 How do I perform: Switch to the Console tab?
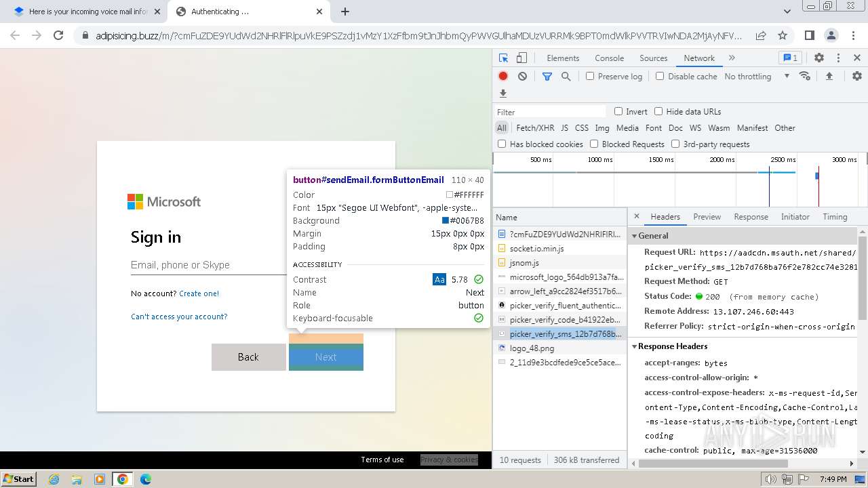(x=609, y=58)
